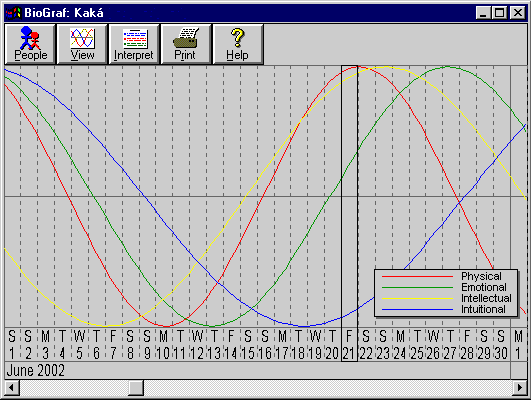The image size is (531, 400).
Task: Click the scrollbar left arrow
Action: [12, 387]
